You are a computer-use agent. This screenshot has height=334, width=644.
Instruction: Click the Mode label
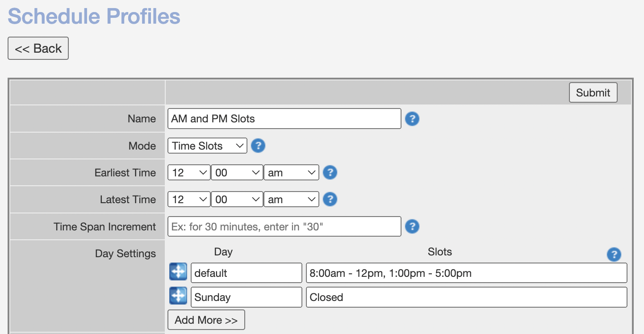[142, 146]
